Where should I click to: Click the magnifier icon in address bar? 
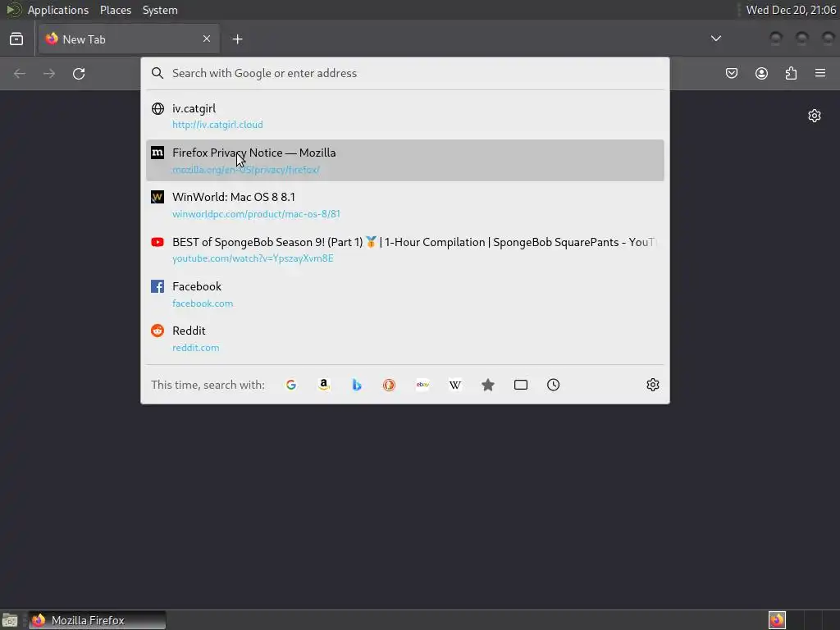click(157, 73)
